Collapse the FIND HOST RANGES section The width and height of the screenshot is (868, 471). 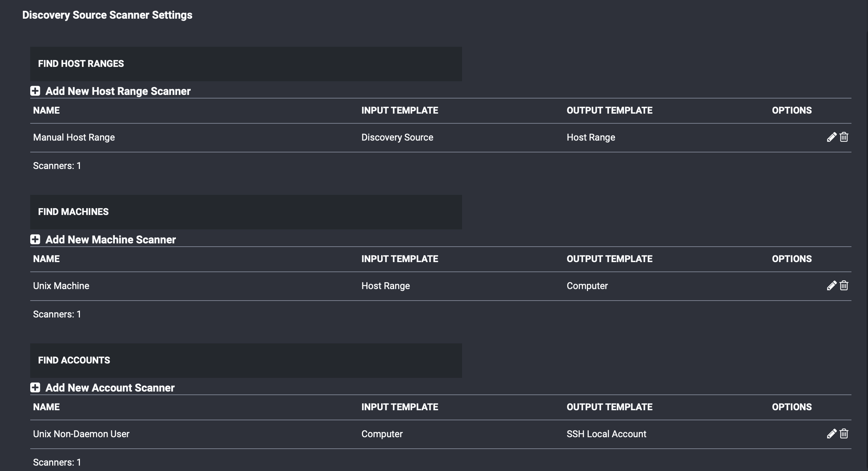[81, 64]
